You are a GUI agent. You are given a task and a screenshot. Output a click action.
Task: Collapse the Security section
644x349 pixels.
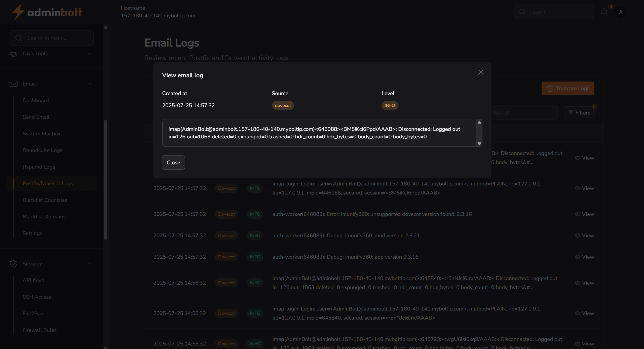point(90,263)
